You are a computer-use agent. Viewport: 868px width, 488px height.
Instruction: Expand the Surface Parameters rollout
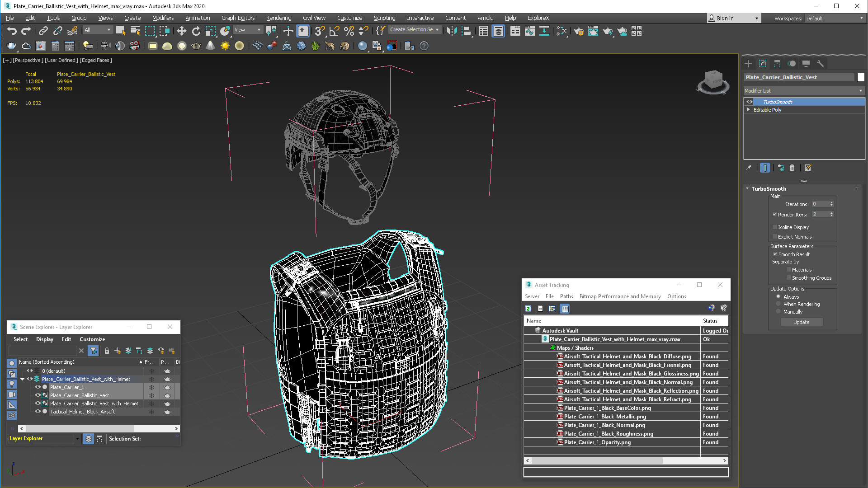tap(788, 245)
